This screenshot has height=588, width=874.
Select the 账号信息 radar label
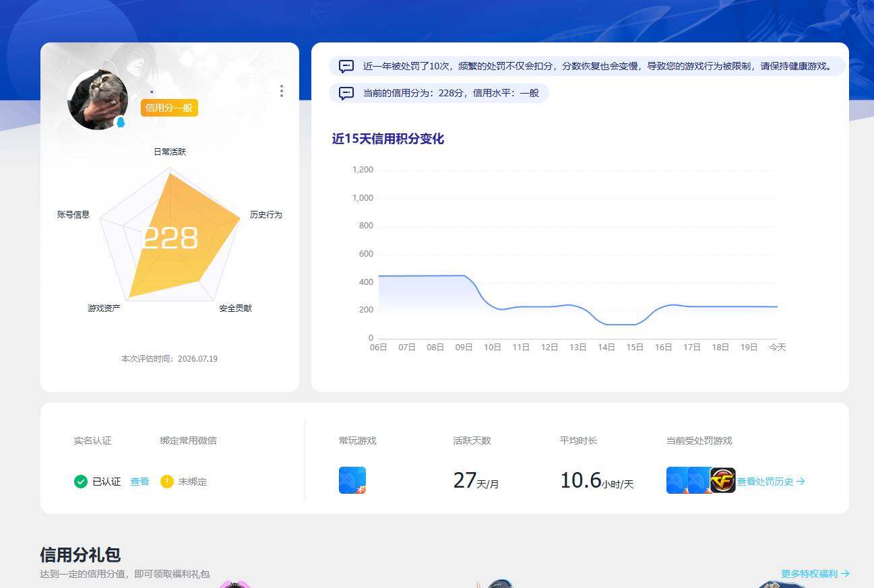pyautogui.click(x=73, y=215)
